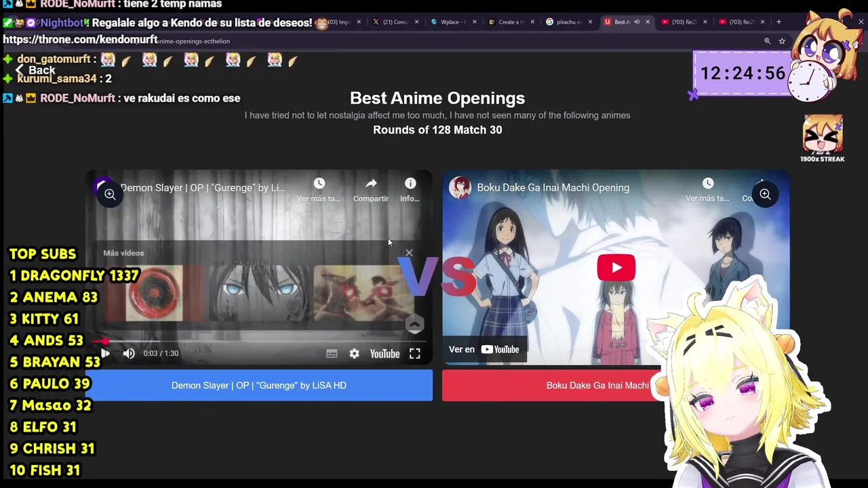Screen dimensions: 868x488
Task: Open the Boku Dake channel avatar
Action: tap(460, 188)
